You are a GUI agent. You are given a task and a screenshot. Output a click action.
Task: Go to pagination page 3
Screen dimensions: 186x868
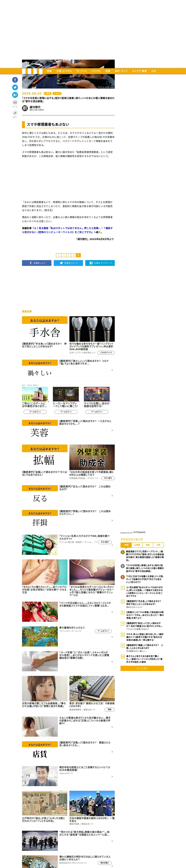click(x=73, y=255)
